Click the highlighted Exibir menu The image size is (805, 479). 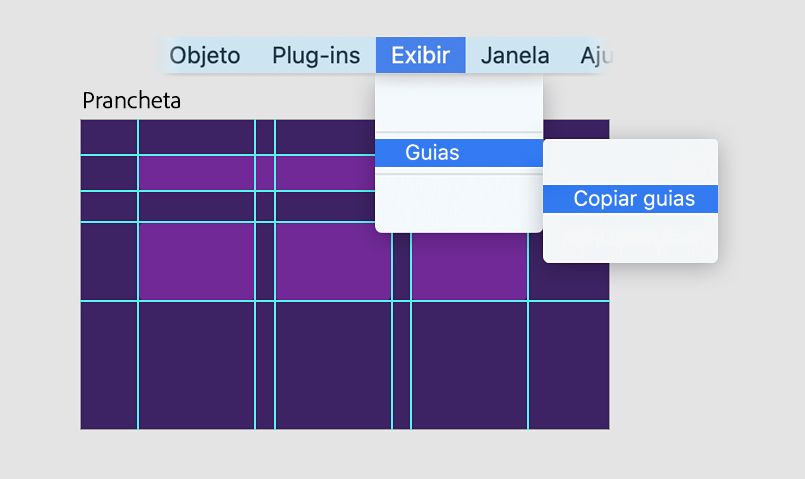pos(420,55)
